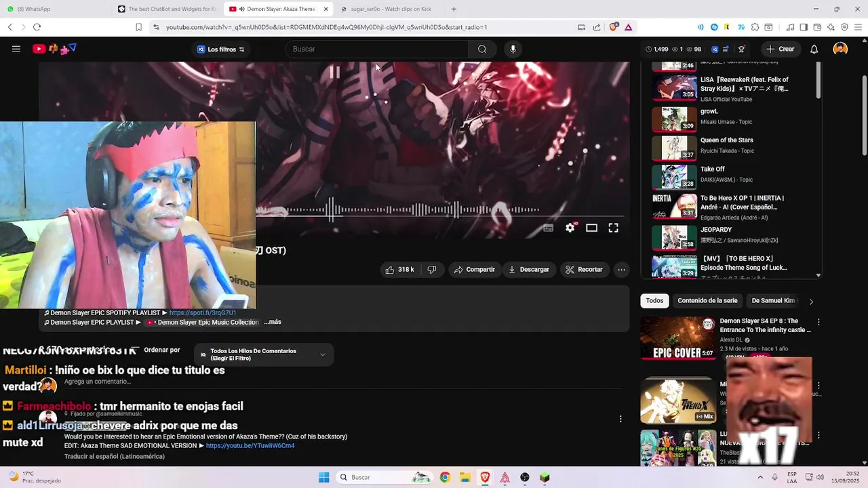Viewport: 868px width, 488px height.
Task: Click the YouTube logo
Action: point(54,49)
